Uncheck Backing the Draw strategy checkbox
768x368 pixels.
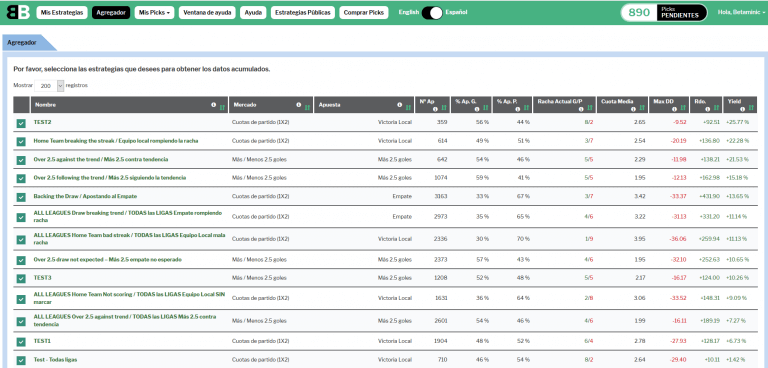coord(21,197)
